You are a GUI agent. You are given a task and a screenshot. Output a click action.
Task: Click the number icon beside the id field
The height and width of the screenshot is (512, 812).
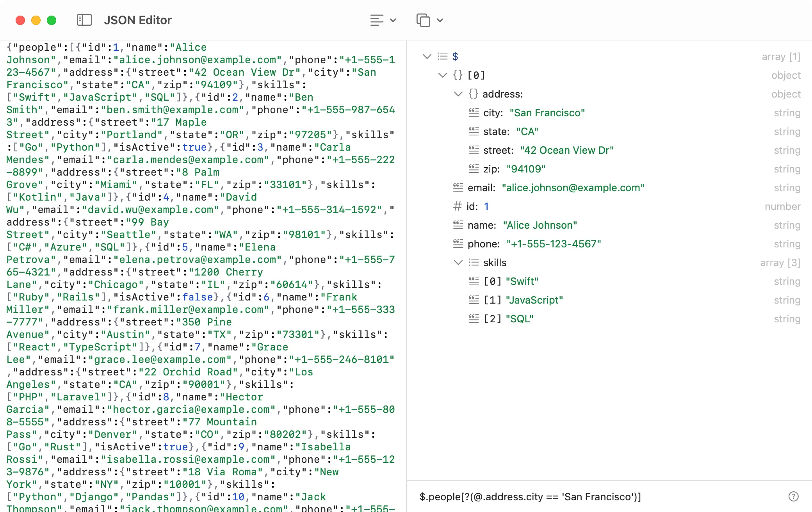point(457,206)
